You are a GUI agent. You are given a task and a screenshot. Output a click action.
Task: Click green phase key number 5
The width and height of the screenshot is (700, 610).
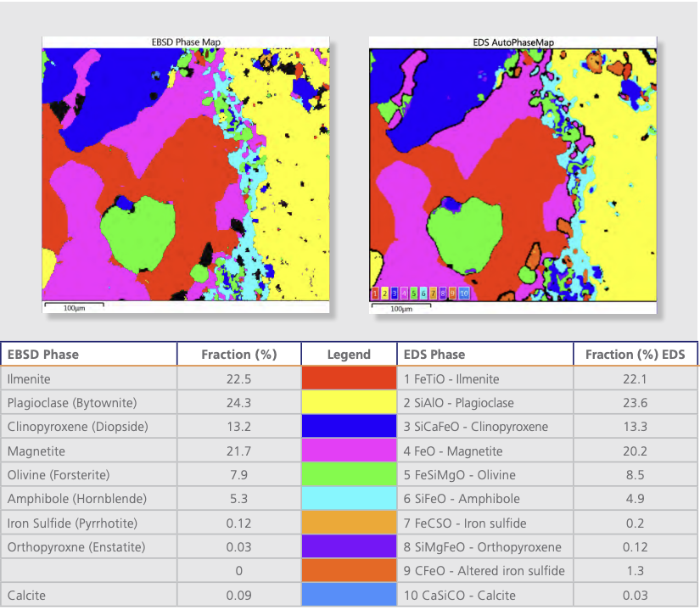414,294
